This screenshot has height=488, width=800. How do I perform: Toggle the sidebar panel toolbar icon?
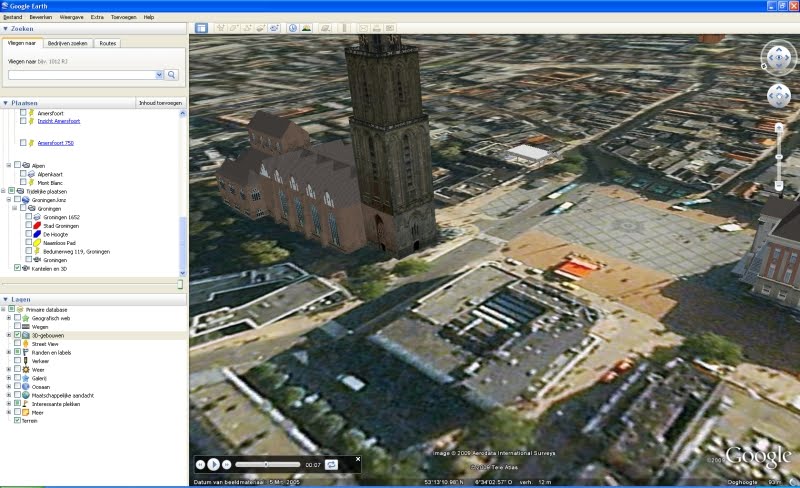pyautogui.click(x=202, y=28)
